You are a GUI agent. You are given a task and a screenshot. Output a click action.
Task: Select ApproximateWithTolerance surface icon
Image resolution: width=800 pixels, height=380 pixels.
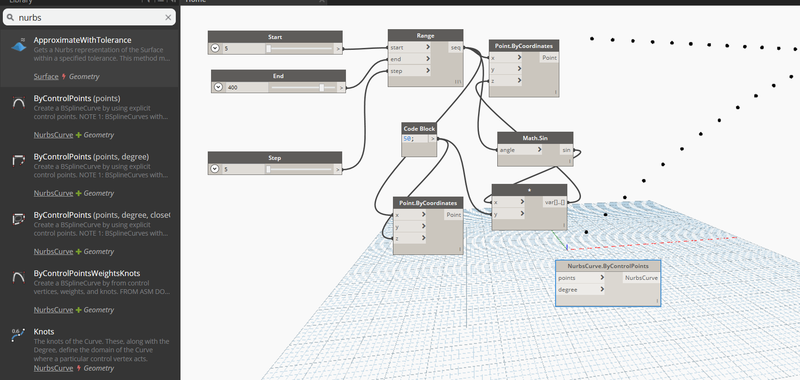18,45
